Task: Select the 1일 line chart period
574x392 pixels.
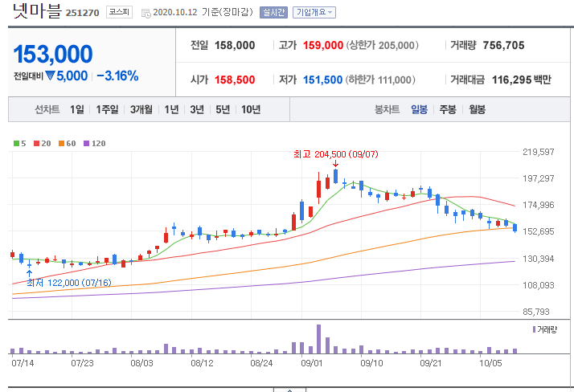Action: pyautogui.click(x=76, y=109)
